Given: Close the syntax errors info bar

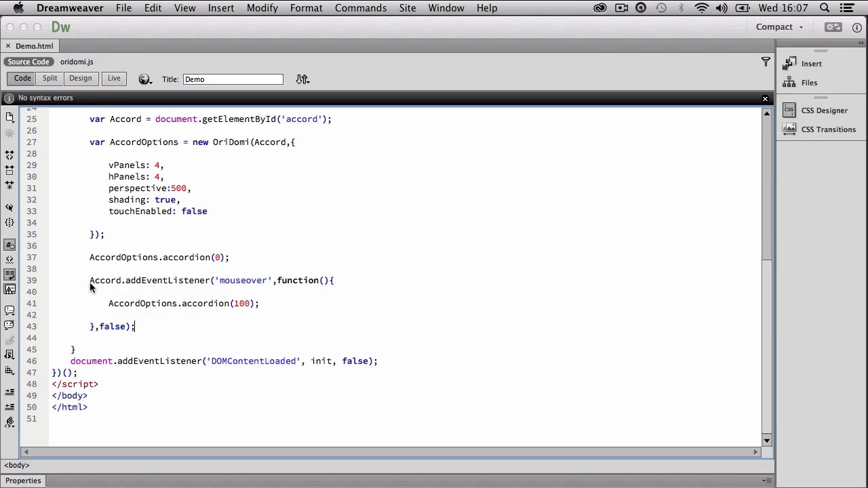Looking at the screenshot, I should [x=765, y=99].
